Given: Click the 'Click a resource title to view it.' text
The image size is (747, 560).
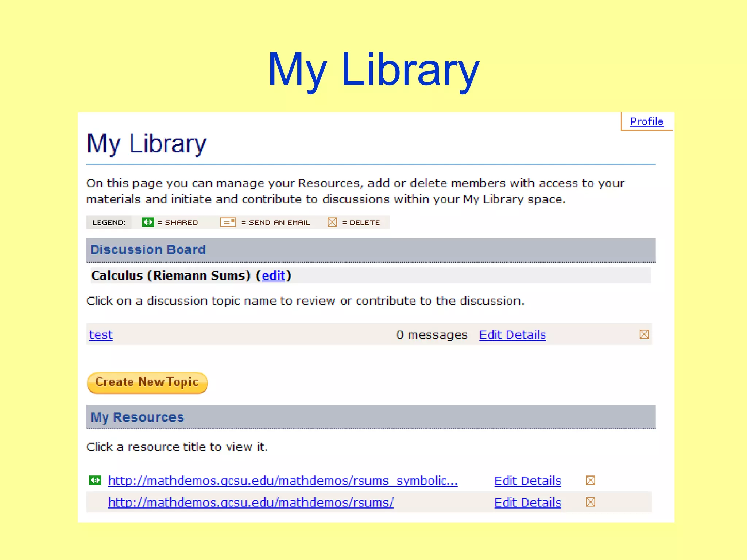Looking at the screenshot, I should tap(177, 447).
